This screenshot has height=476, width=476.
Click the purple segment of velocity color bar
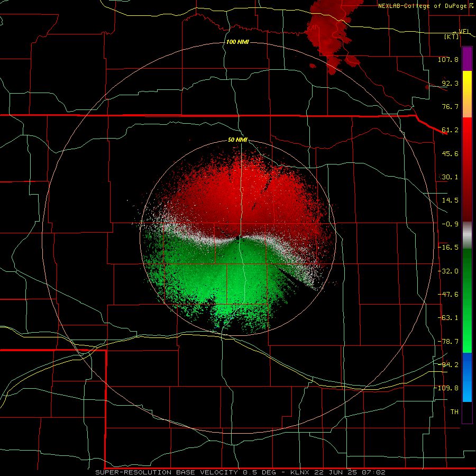[x=467, y=59]
